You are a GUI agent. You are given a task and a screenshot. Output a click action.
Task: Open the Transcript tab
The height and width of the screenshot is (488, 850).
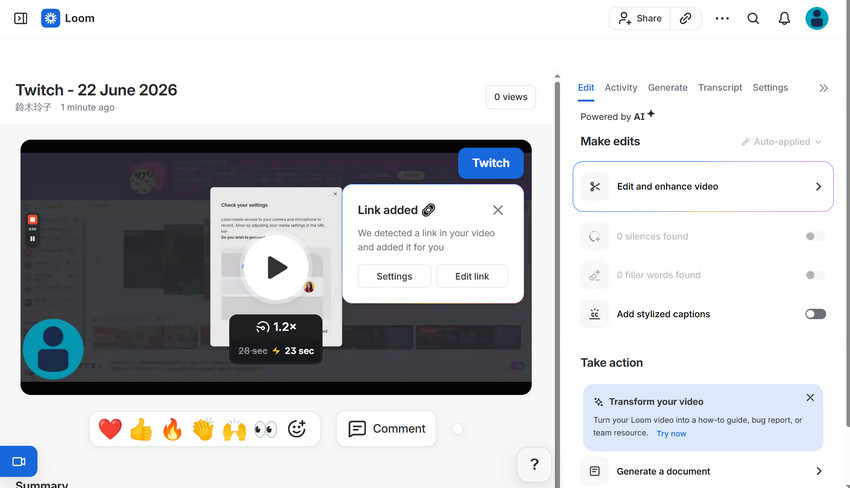point(720,88)
